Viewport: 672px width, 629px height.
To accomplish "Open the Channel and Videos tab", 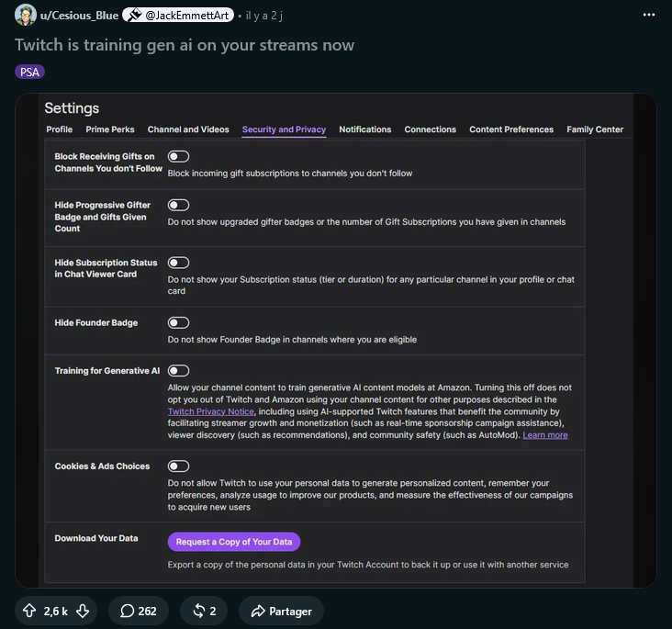I will [188, 129].
